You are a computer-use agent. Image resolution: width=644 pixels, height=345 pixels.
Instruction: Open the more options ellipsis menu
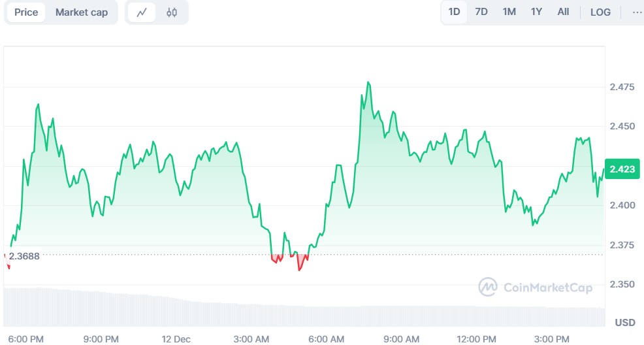pos(637,12)
